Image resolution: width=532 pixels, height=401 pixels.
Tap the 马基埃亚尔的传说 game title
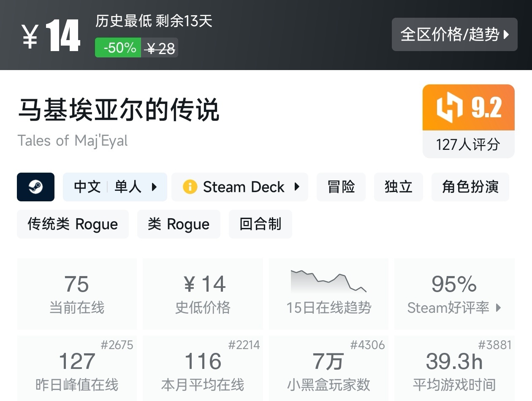coord(119,111)
